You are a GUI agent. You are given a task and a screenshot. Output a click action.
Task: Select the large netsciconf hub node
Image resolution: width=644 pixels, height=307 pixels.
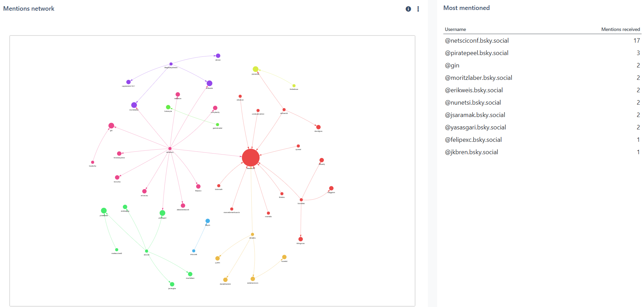(x=251, y=158)
